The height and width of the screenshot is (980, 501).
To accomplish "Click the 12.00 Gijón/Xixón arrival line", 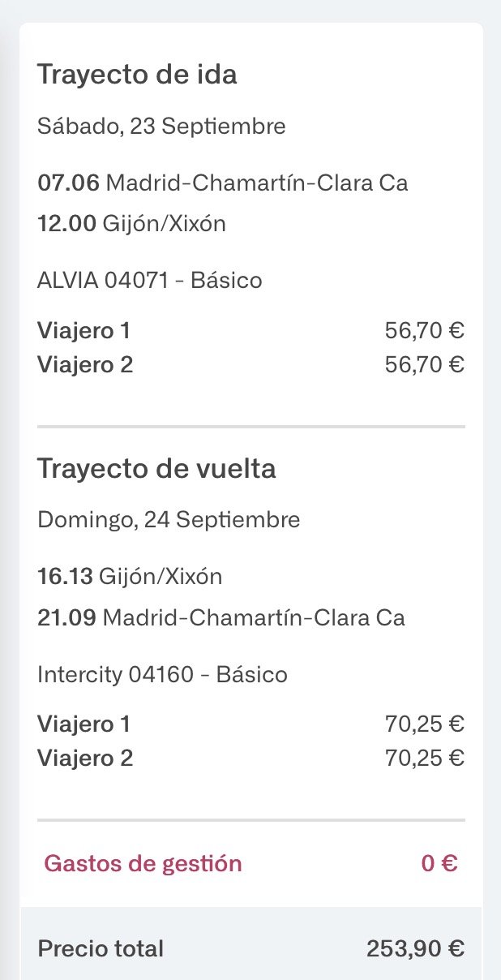I will click(x=131, y=223).
